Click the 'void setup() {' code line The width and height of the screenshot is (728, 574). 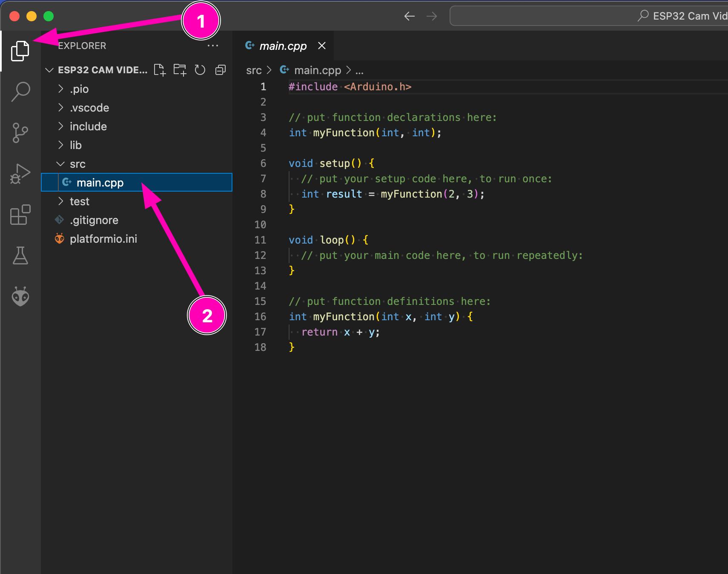[332, 164]
